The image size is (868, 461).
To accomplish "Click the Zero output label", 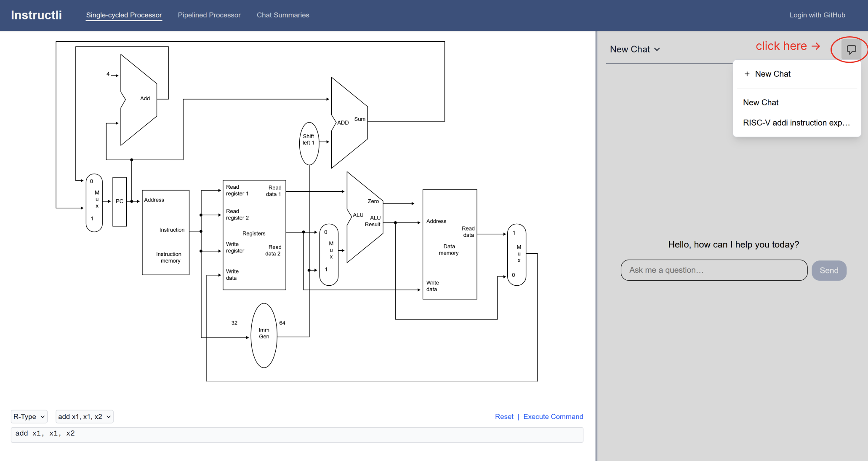I will [373, 201].
